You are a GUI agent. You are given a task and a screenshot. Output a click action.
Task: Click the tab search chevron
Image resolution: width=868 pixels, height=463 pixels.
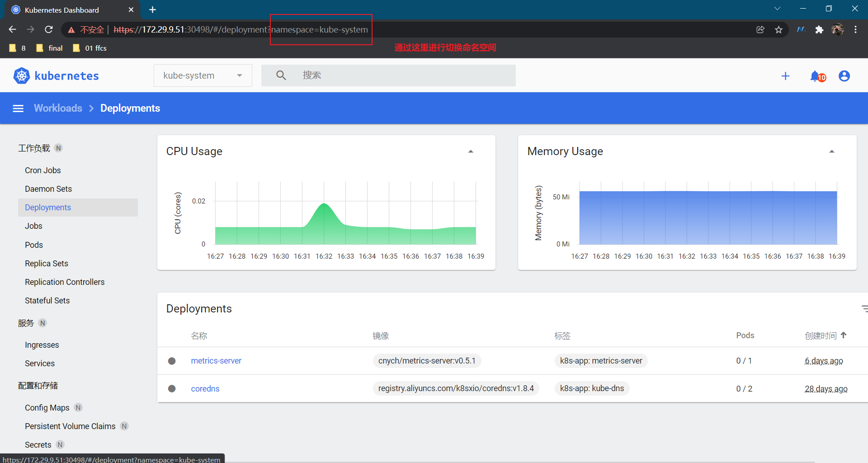[x=777, y=9]
